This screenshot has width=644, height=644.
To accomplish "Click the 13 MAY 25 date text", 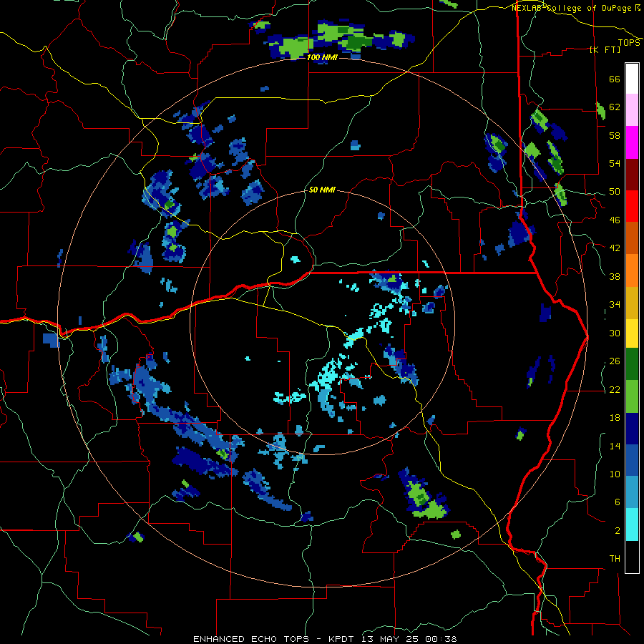I will coord(391,639).
